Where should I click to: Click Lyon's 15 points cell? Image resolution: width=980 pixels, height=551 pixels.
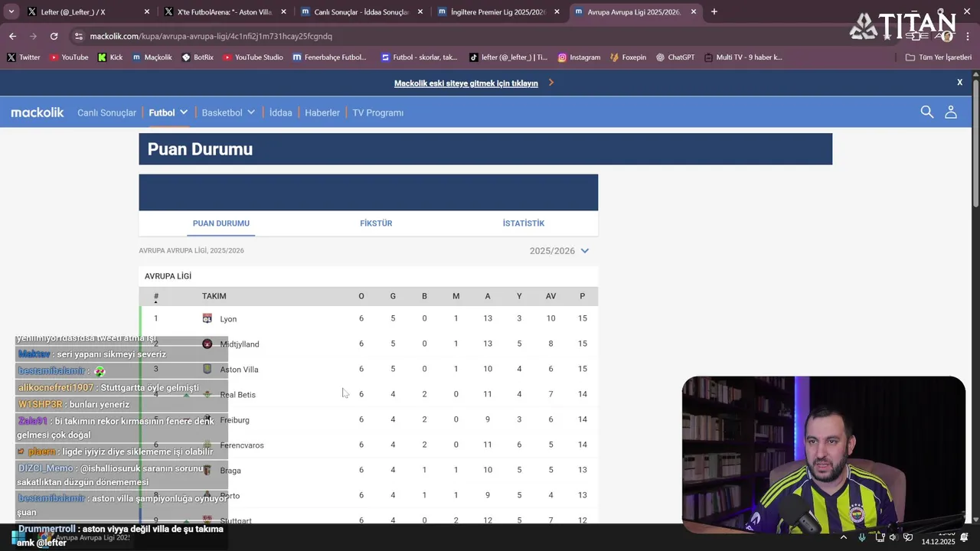[x=583, y=318]
